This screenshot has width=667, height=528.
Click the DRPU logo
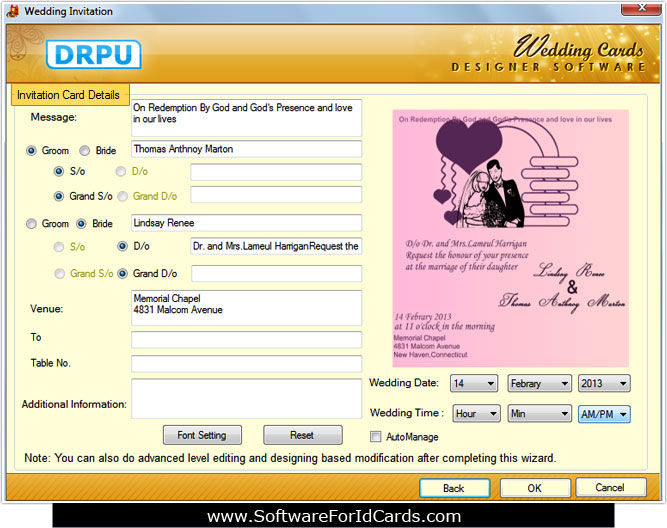[94, 54]
